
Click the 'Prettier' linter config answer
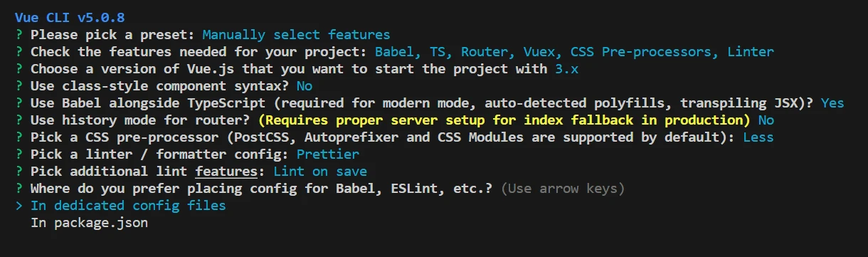[328, 154]
